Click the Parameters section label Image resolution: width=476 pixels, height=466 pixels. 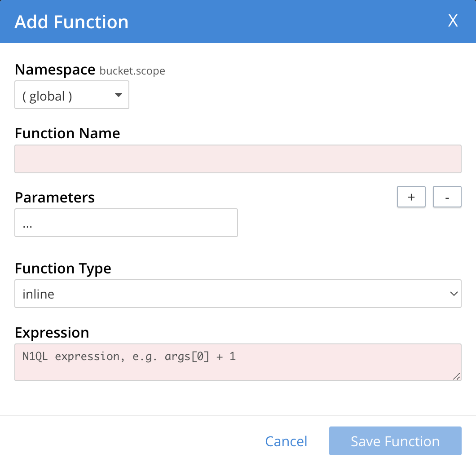pyautogui.click(x=54, y=197)
